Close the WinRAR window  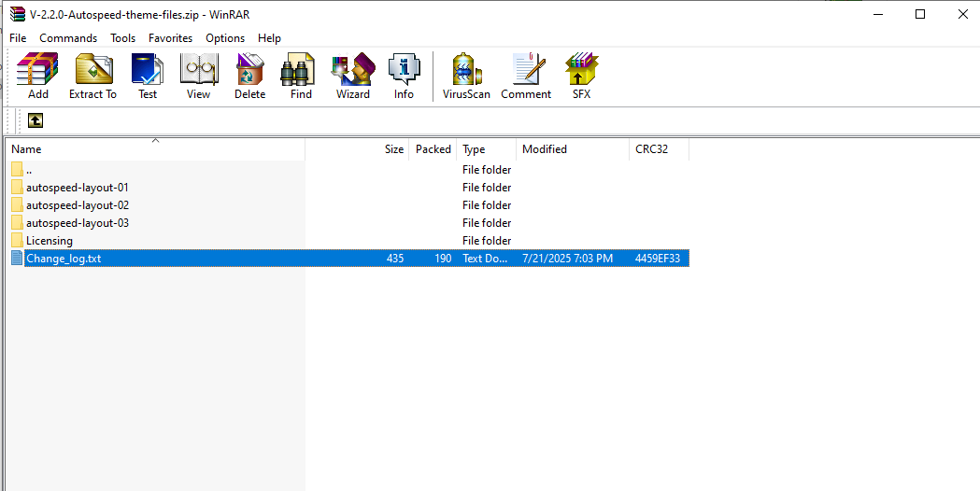coord(962,14)
